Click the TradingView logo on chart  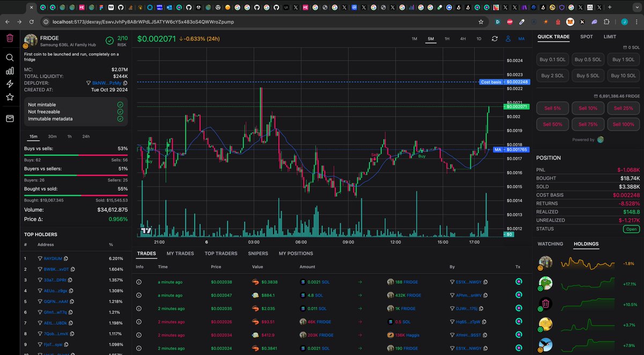[x=145, y=230]
